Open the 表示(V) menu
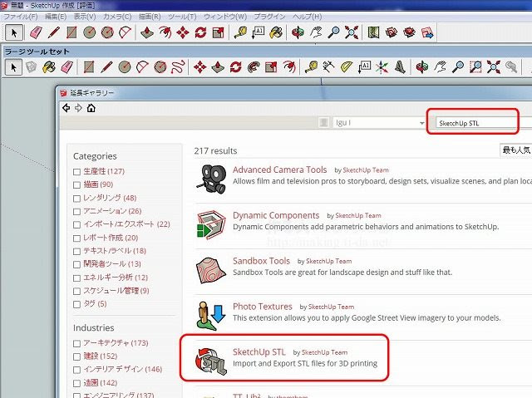The image size is (532, 398). pos(85,17)
